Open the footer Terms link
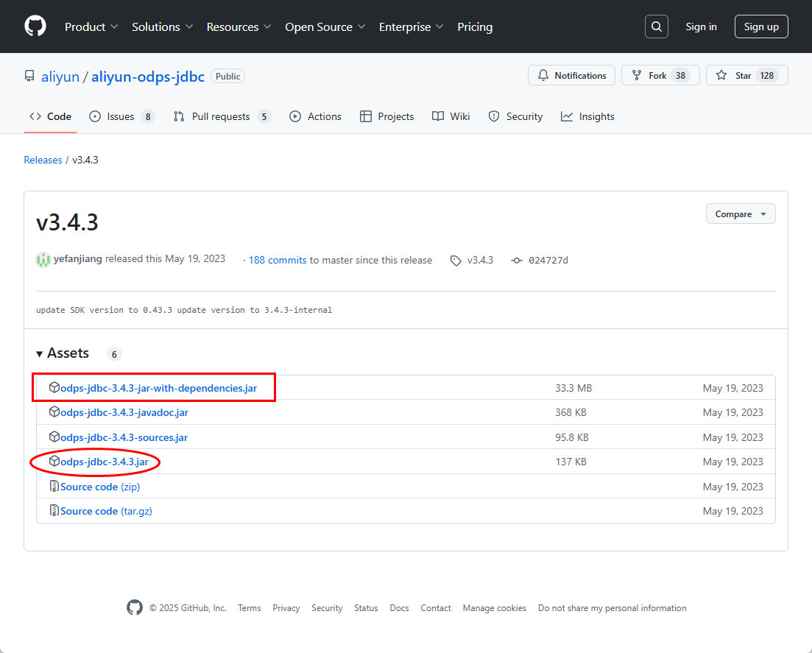The width and height of the screenshot is (812, 653). 249,608
